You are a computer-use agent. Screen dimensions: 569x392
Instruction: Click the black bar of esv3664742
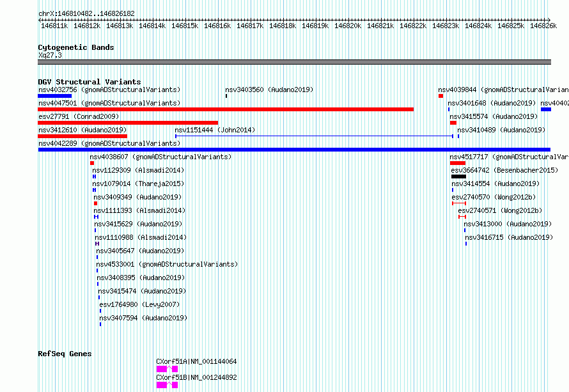point(458,176)
